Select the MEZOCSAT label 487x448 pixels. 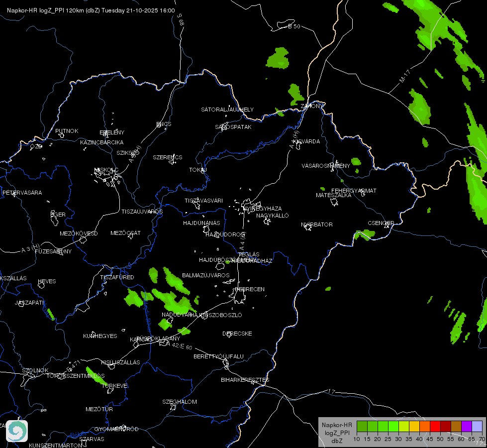[x=125, y=233]
